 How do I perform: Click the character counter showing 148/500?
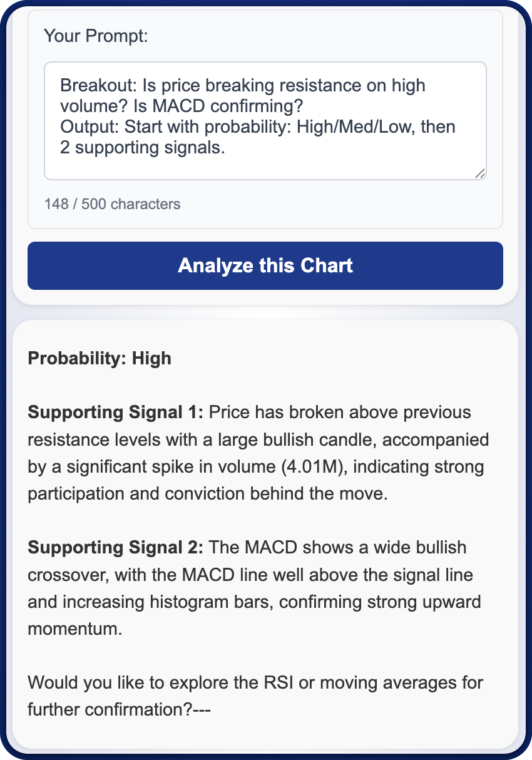coord(111,204)
